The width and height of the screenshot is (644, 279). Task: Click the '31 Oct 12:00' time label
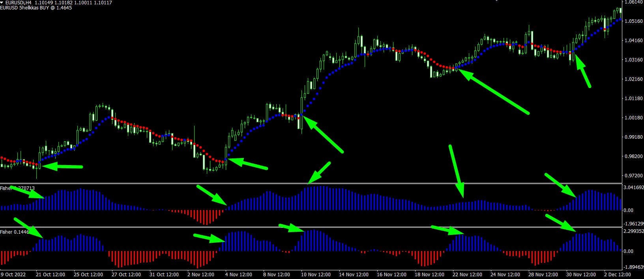click(164, 275)
